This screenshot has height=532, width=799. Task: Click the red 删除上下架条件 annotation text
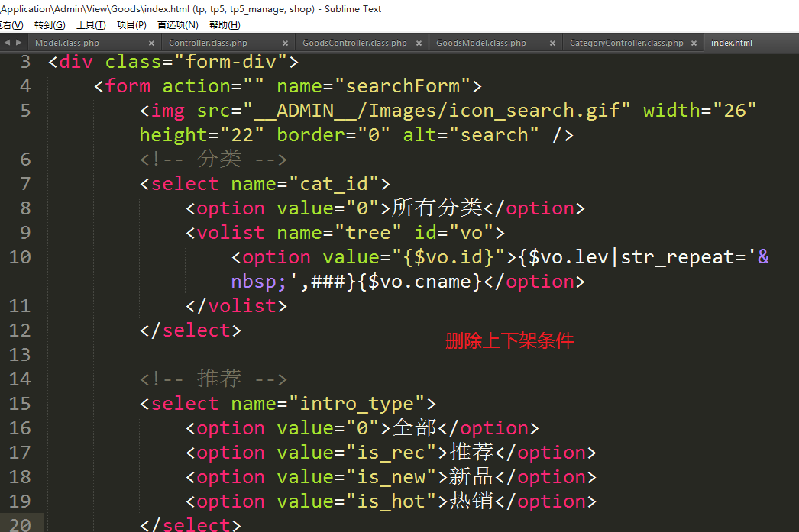[509, 341]
